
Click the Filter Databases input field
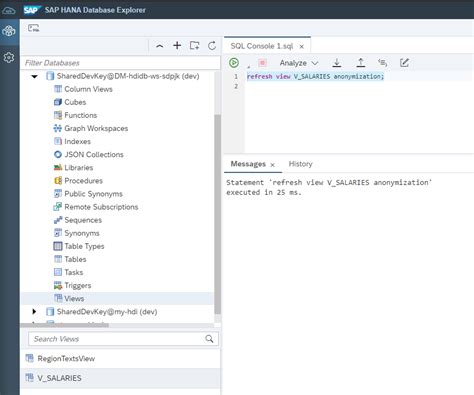121,63
